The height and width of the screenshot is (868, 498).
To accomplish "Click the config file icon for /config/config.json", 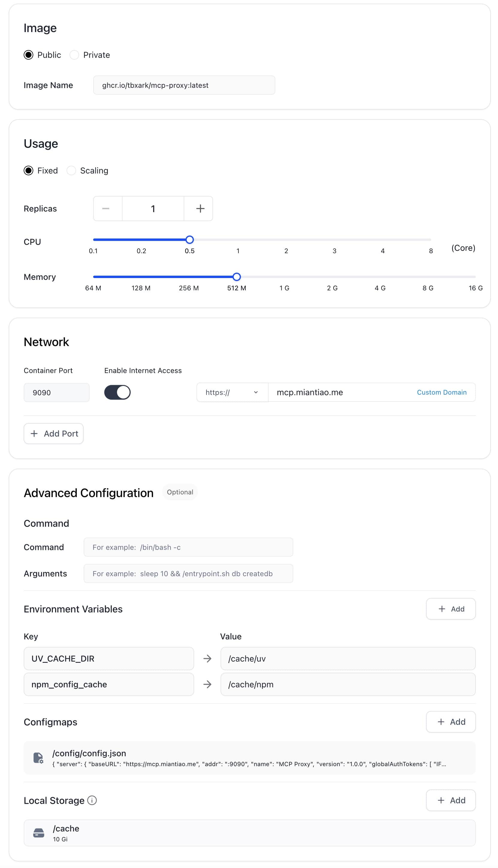I will 38,757.
